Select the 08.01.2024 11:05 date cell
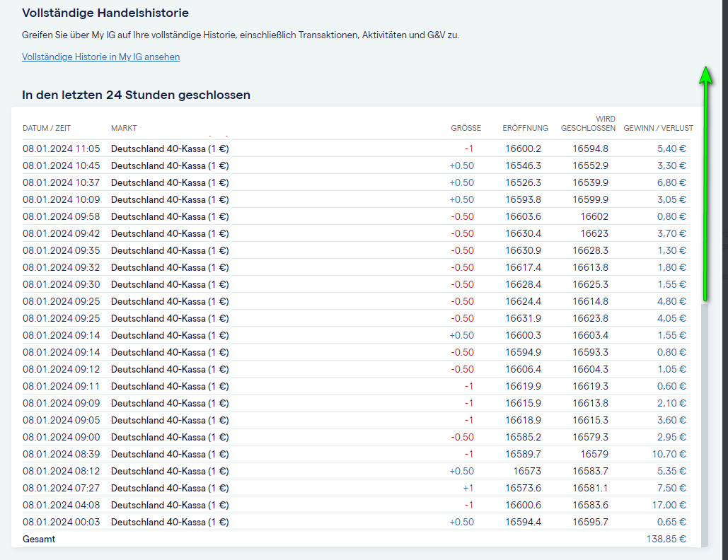 coord(62,148)
